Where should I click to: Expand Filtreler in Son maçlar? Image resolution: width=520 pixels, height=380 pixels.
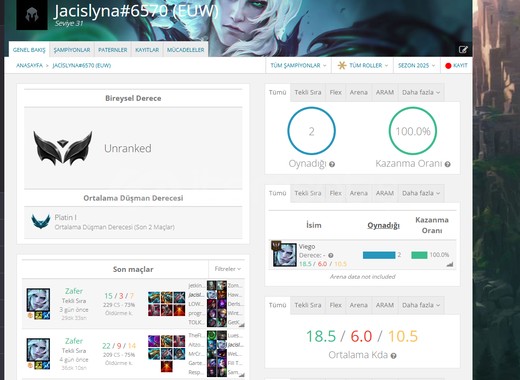coord(228,269)
